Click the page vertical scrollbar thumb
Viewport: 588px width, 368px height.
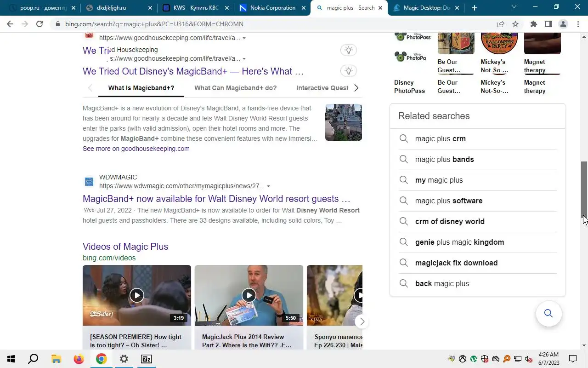pyautogui.click(x=584, y=190)
